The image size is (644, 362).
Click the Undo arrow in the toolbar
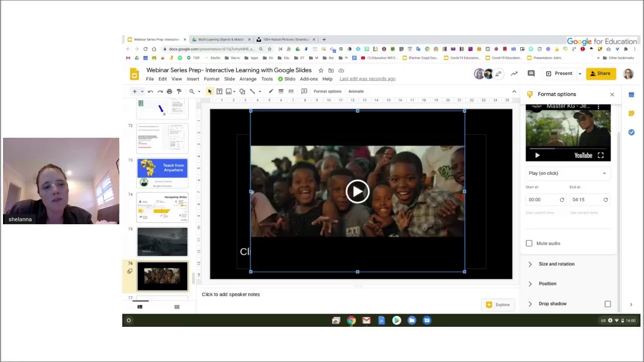[x=150, y=92]
